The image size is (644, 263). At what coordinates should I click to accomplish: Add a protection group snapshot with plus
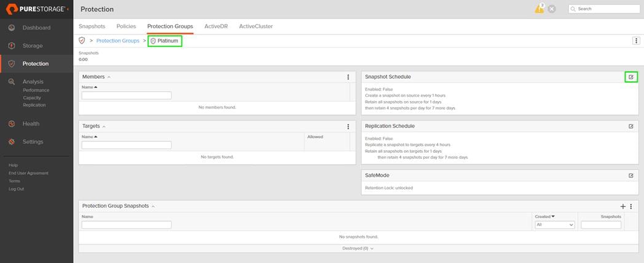pos(623,206)
